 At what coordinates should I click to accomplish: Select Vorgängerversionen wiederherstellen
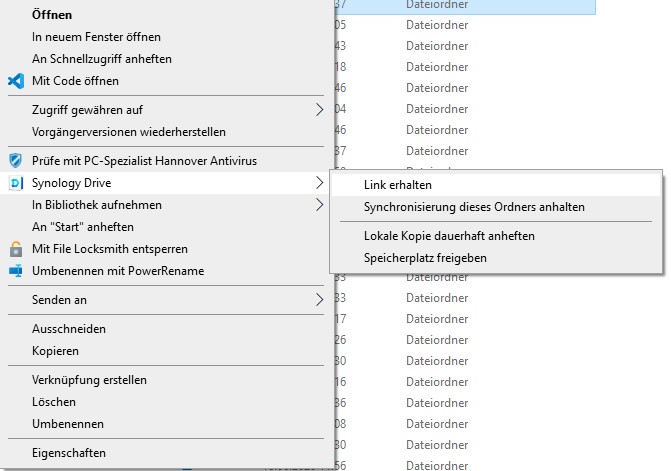tap(128, 132)
